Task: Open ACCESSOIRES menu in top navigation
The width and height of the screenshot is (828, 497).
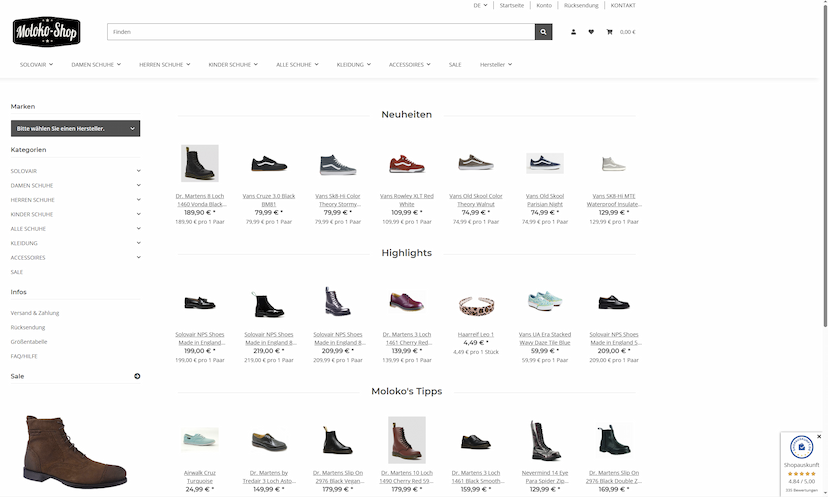Action: [410, 64]
